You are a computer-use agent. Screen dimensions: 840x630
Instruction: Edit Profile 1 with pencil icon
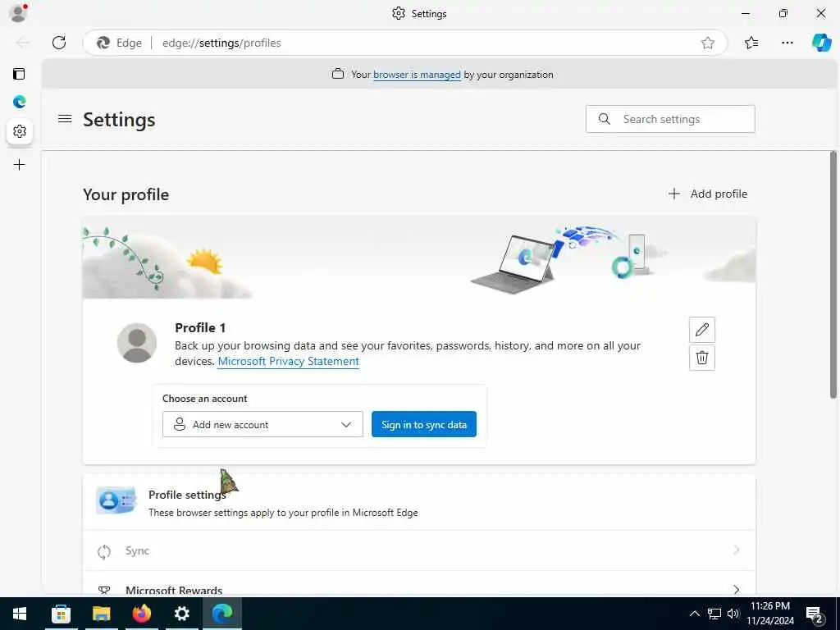(702, 330)
